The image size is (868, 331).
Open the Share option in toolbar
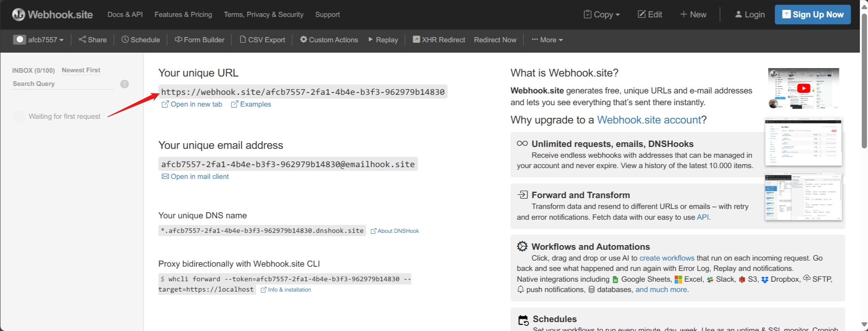93,40
